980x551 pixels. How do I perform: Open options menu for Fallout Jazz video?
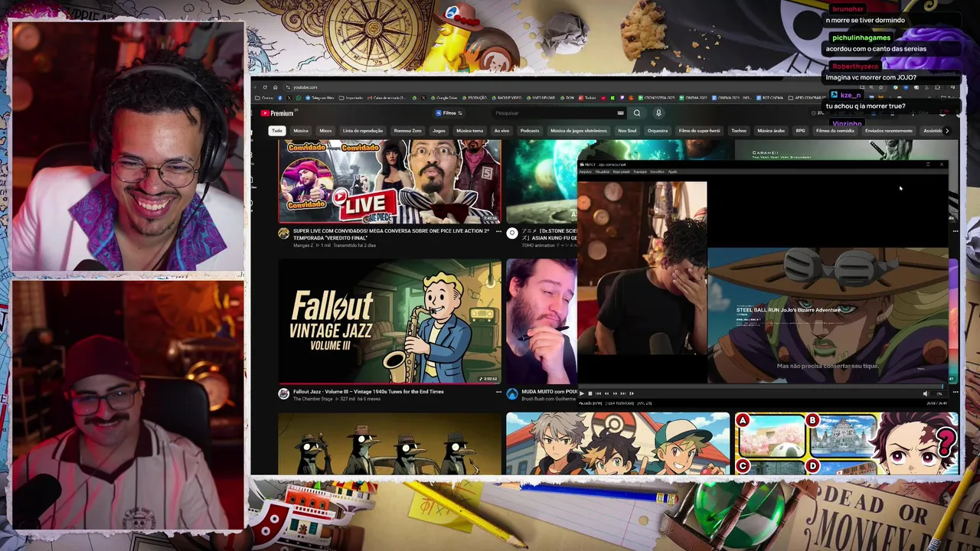498,393
